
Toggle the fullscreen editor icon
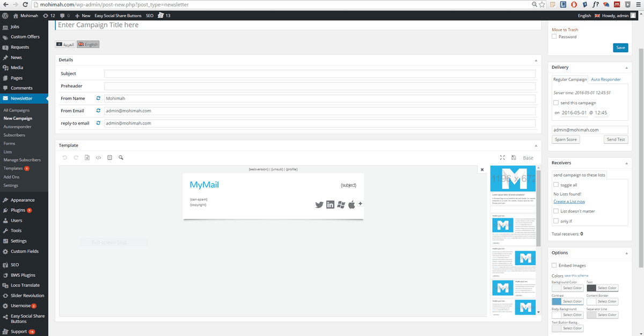[x=502, y=158]
